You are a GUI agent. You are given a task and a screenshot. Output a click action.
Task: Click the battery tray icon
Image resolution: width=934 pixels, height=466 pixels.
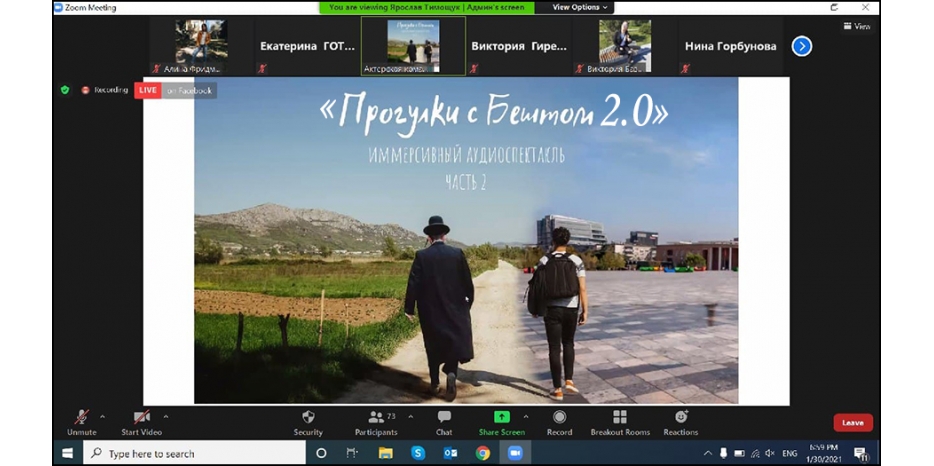click(x=739, y=453)
